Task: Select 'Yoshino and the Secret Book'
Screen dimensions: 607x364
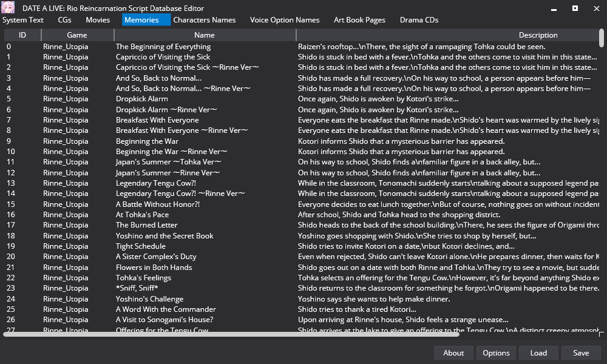Action: click(164, 235)
